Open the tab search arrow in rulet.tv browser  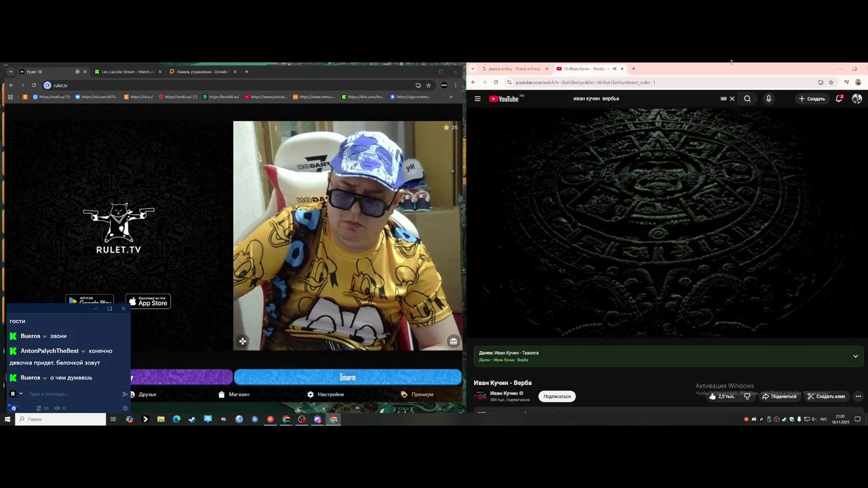click(x=11, y=72)
